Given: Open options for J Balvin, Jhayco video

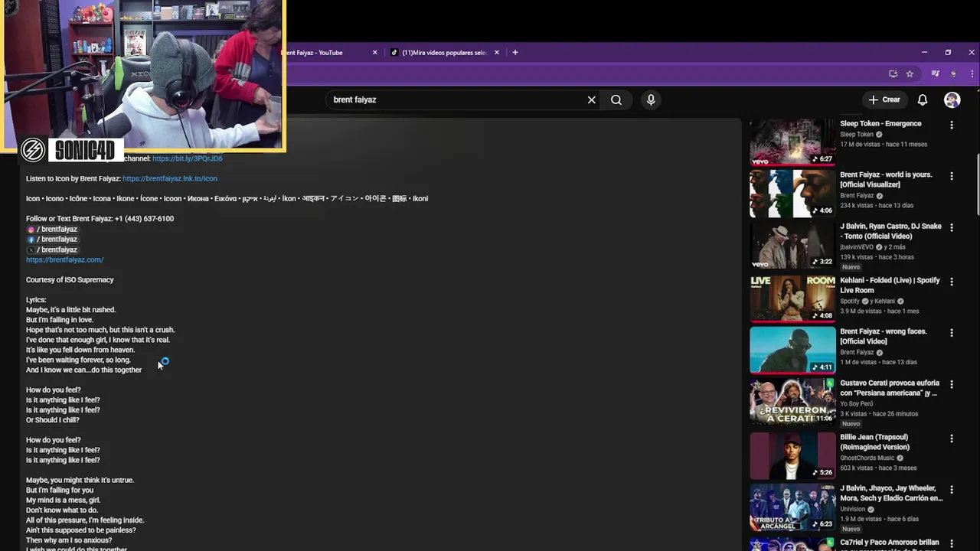Looking at the screenshot, I should tap(952, 490).
